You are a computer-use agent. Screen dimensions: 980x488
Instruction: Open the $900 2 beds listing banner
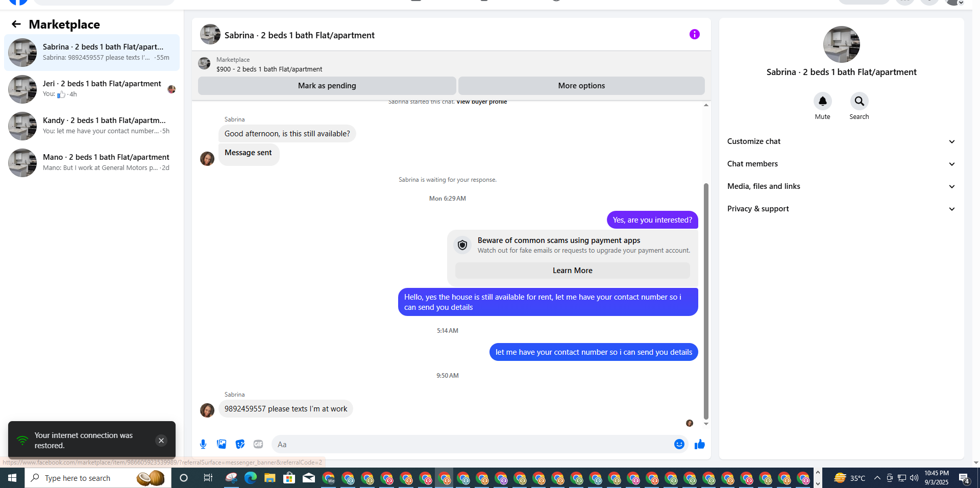point(451,64)
